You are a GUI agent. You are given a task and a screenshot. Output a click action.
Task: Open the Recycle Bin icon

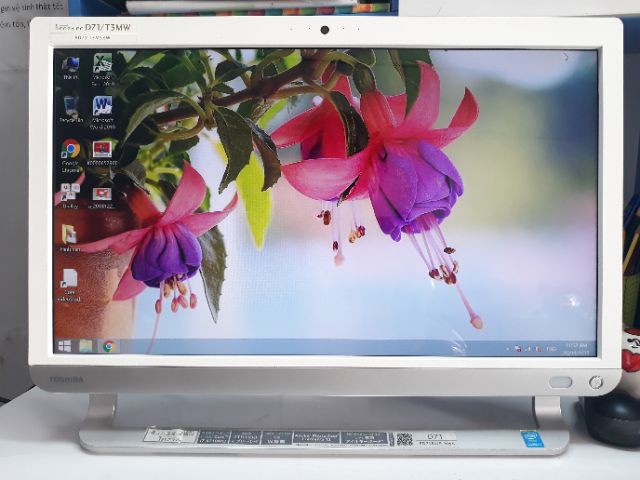71,106
